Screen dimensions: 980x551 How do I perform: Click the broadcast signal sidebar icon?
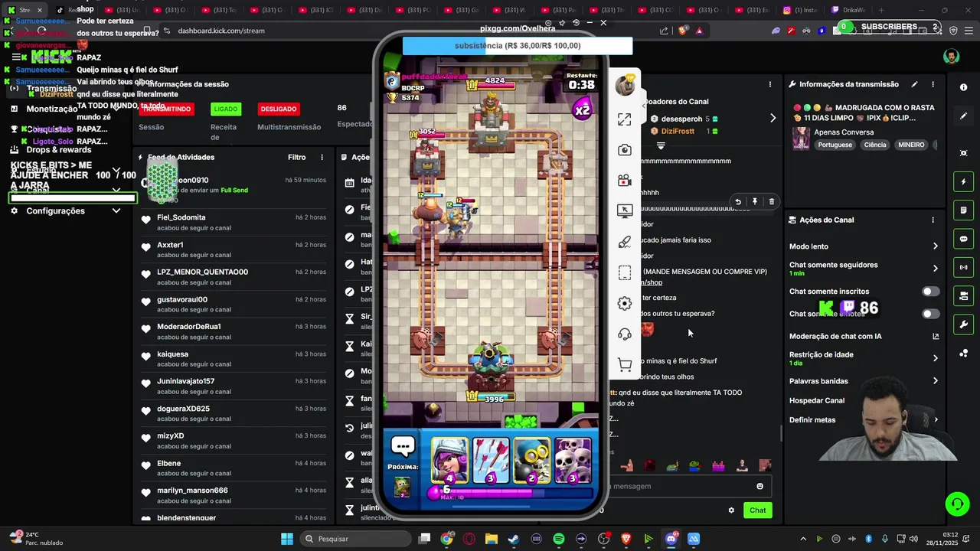pos(963,267)
